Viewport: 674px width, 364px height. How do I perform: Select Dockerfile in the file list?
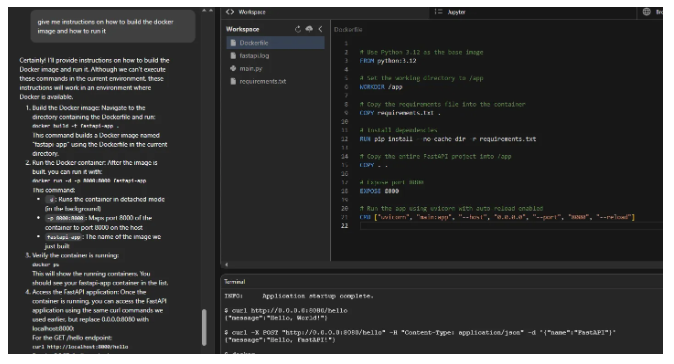tap(276, 43)
